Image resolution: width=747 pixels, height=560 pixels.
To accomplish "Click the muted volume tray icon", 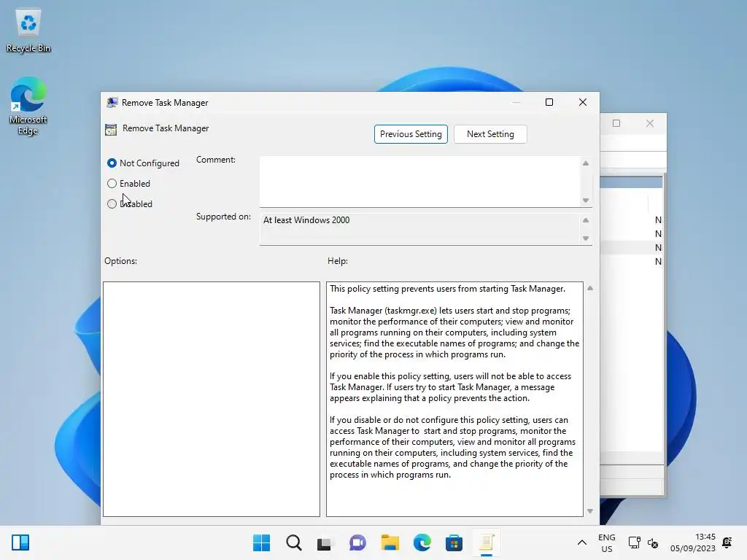I will click(653, 542).
